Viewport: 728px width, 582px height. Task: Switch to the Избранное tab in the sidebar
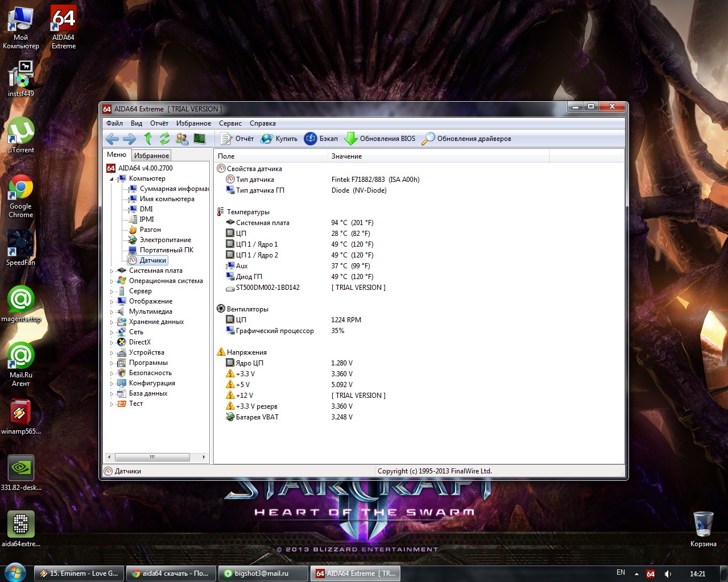[151, 156]
